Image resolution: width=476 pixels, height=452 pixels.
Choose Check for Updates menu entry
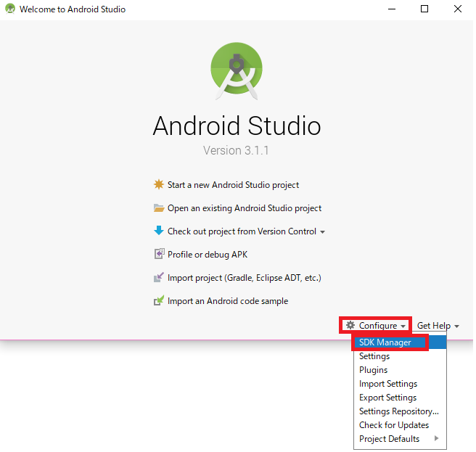tap(400, 425)
